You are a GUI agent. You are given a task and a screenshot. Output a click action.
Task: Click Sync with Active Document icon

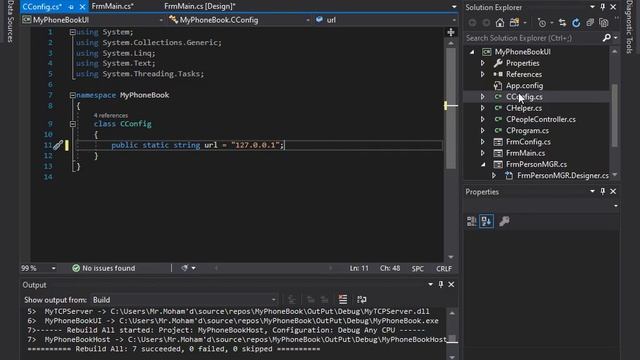(x=562, y=23)
